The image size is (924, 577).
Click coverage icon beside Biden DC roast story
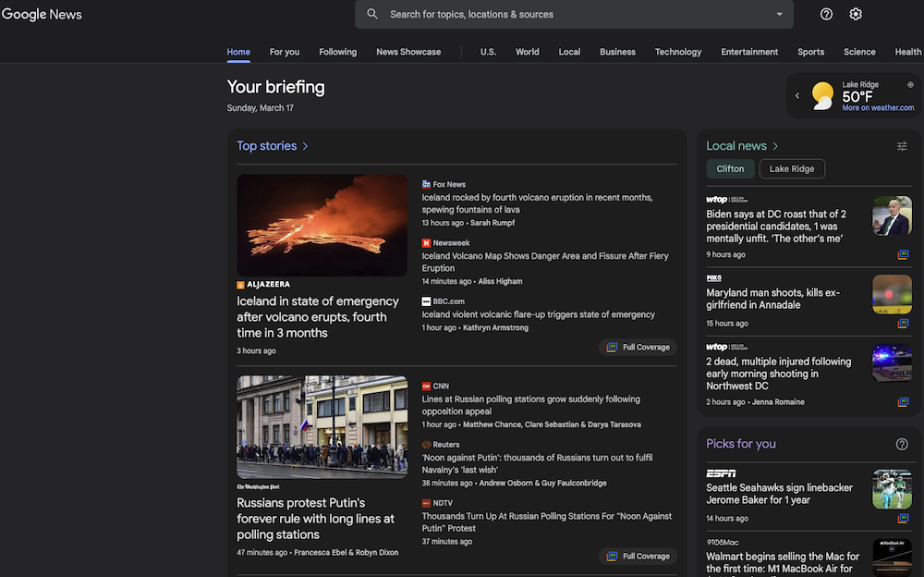[x=903, y=255]
